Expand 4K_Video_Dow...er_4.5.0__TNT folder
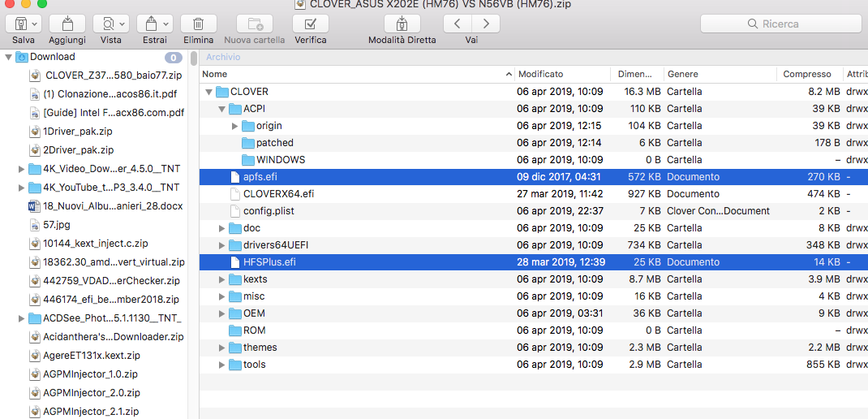This screenshot has height=419, width=868. coord(22,169)
